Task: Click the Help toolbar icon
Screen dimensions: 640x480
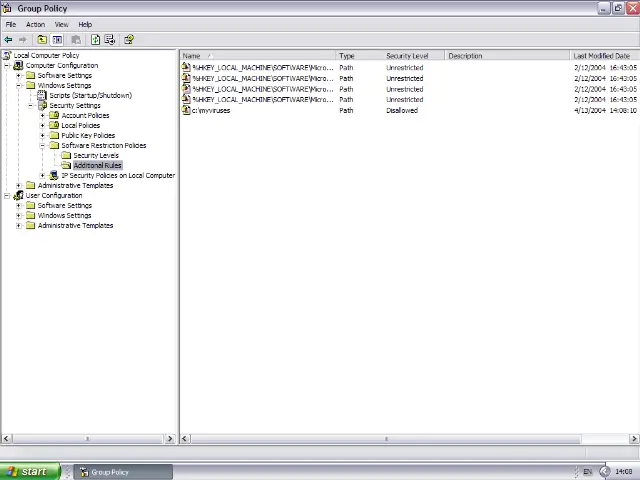Action: (129, 40)
